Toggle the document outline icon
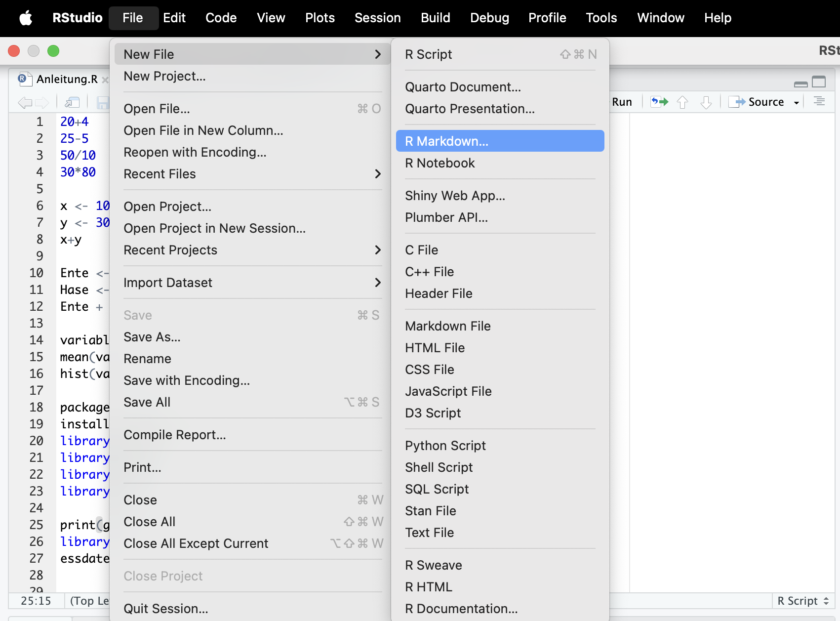 (x=820, y=101)
